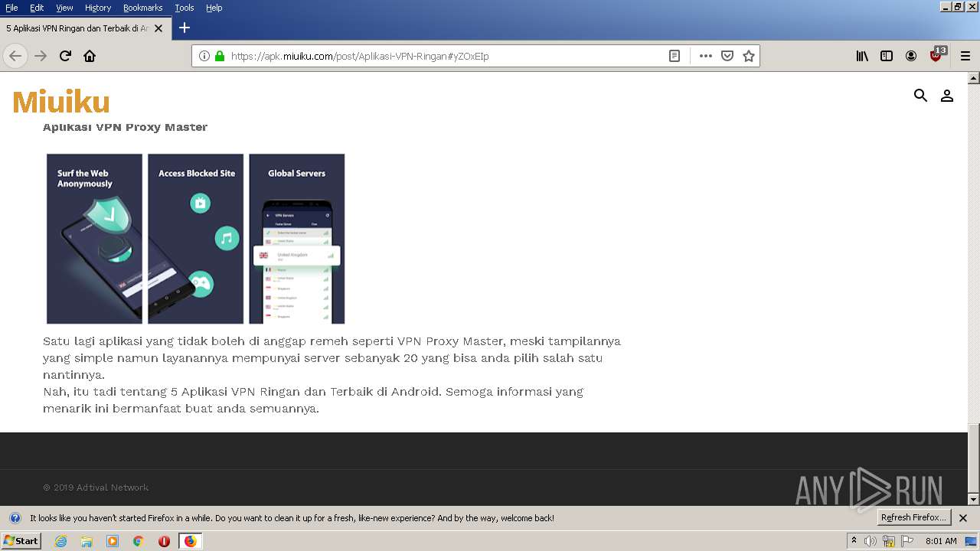
Task: Open the search icon on Miuiku header
Action: click(x=920, y=96)
